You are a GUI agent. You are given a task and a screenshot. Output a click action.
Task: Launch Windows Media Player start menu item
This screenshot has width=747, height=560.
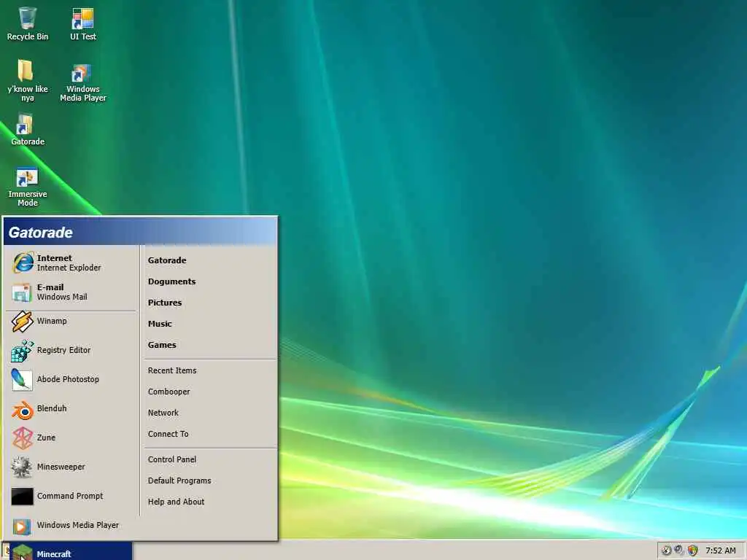coord(71,525)
